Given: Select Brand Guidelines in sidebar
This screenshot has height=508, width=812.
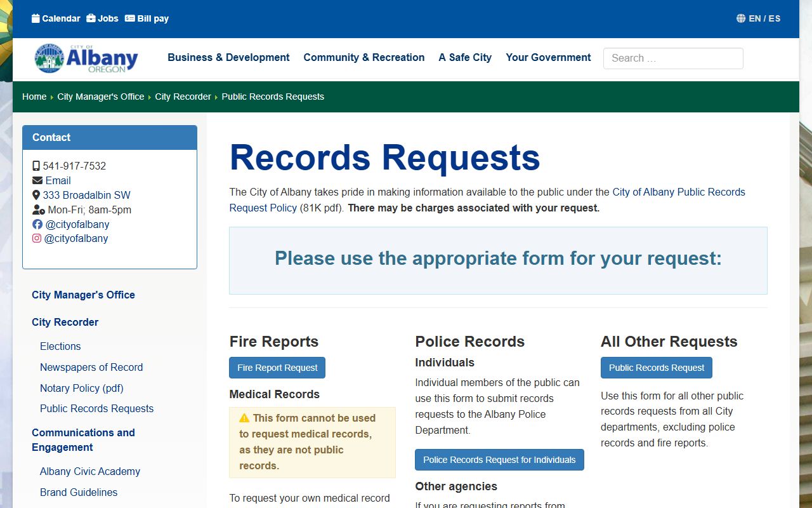Looking at the screenshot, I should 79,492.
